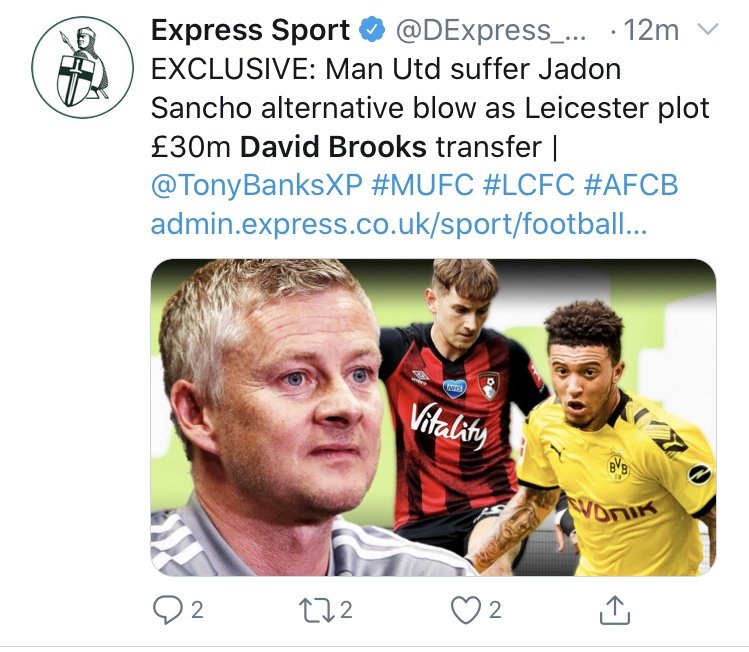Click the bold David Brooks text

click(333, 146)
